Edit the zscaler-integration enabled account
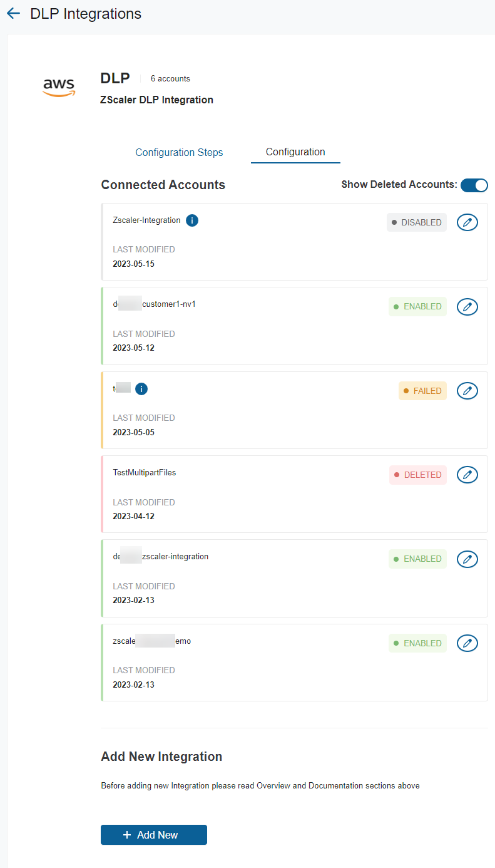495x868 pixels. click(x=467, y=559)
